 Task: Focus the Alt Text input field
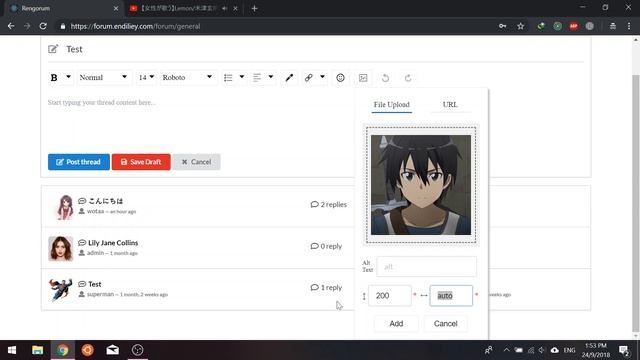click(x=426, y=267)
